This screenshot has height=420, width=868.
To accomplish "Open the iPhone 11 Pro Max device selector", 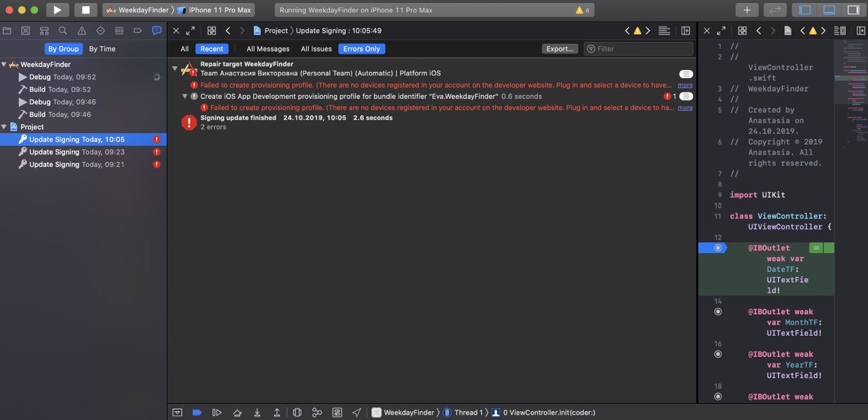I will point(215,10).
